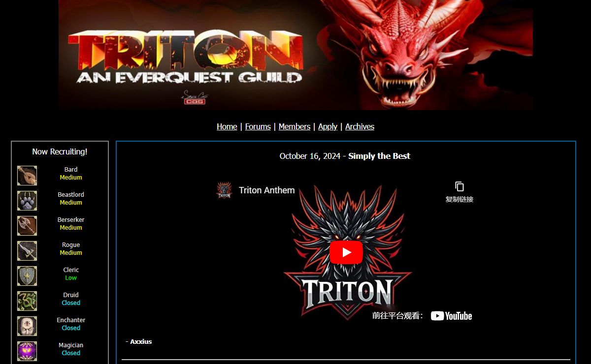Viewport: 591px width, 364px height.
Task: Click the Closed status under Magician
Action: (71, 353)
